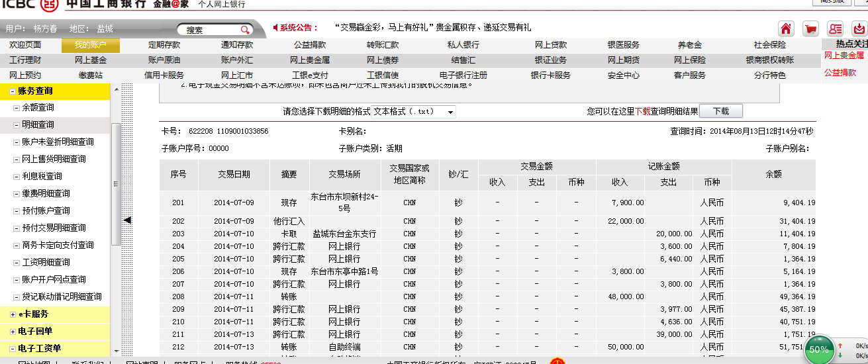Click serial number 206 in the table
This screenshot has height=364, width=868.
(178, 271)
